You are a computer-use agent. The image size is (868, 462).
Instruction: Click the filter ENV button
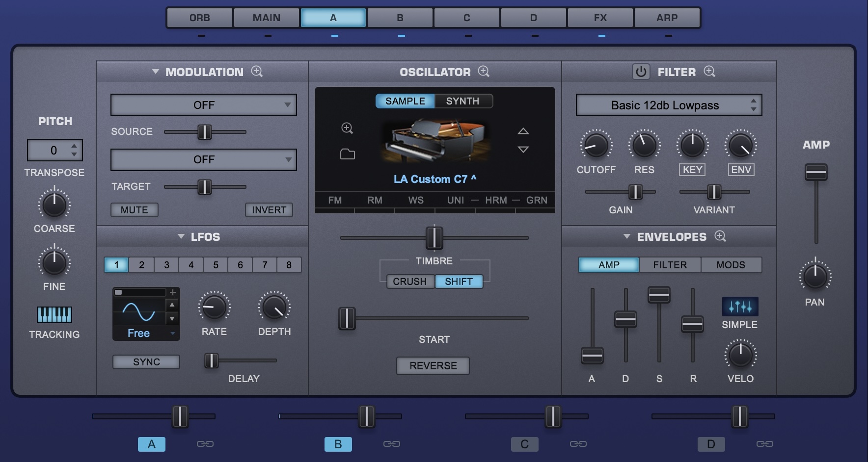pyautogui.click(x=741, y=170)
